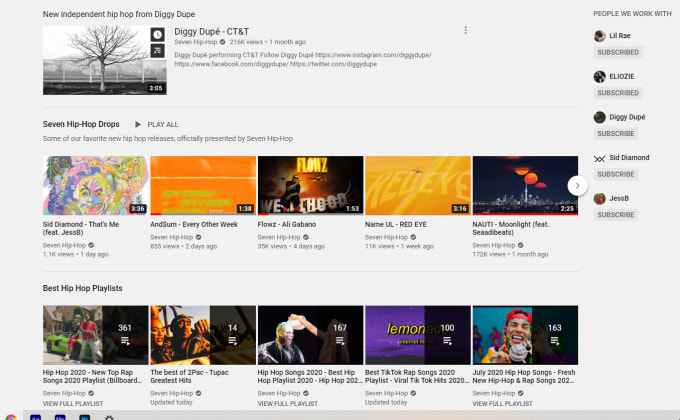Image resolution: width=680 pixels, height=420 pixels.
Task: Click VIEW FULL PLAYLIST under July 2020 Hip Hop
Action: 503,404
